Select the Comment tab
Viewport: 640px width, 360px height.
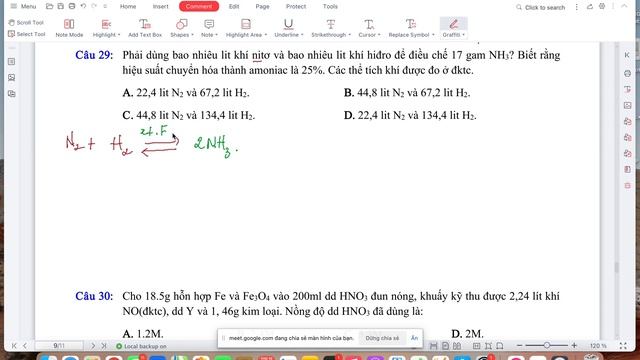[199, 7]
